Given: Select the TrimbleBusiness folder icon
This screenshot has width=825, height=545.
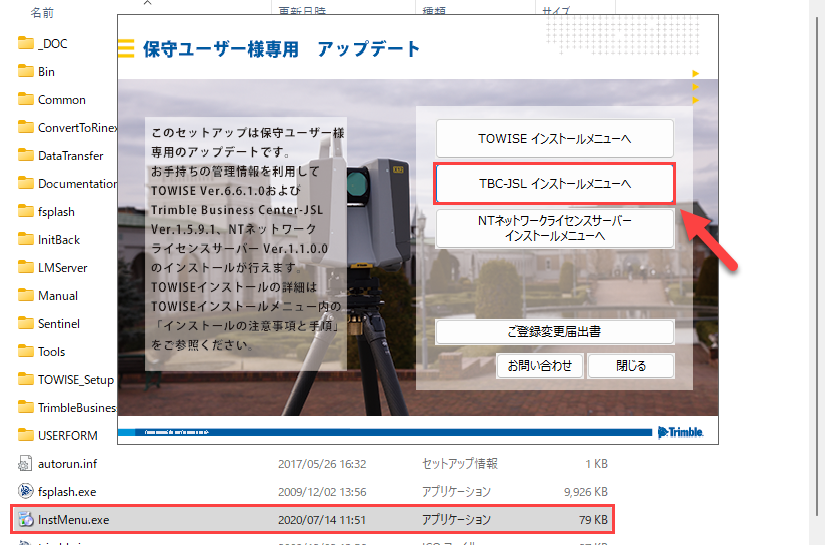Looking at the screenshot, I should [x=26, y=407].
